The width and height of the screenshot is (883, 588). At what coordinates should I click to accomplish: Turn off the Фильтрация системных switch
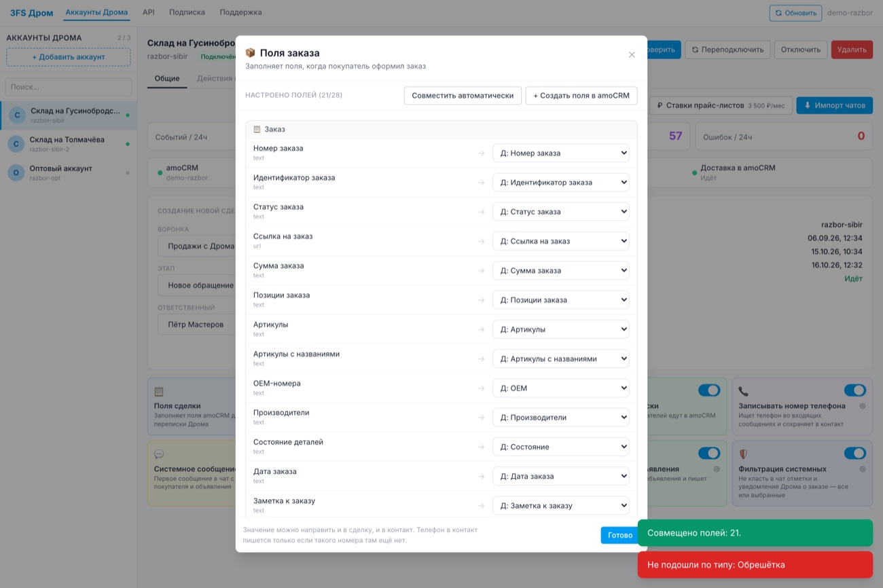pos(855,453)
